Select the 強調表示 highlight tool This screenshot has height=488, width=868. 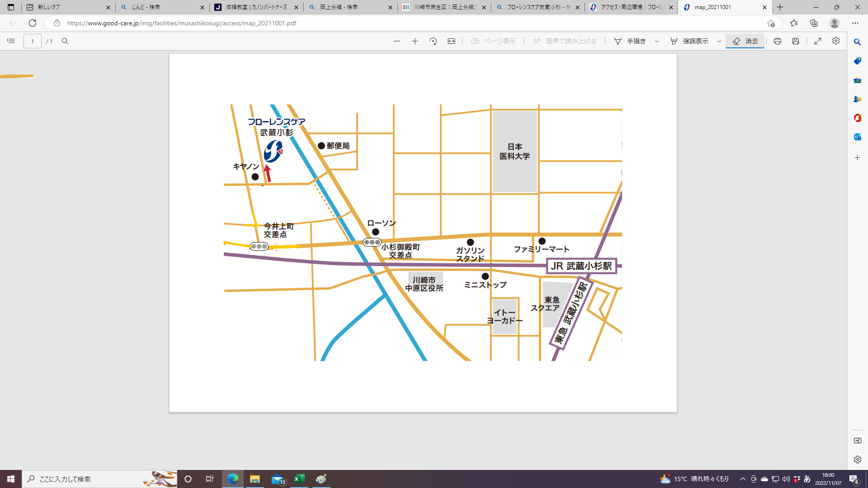(689, 41)
